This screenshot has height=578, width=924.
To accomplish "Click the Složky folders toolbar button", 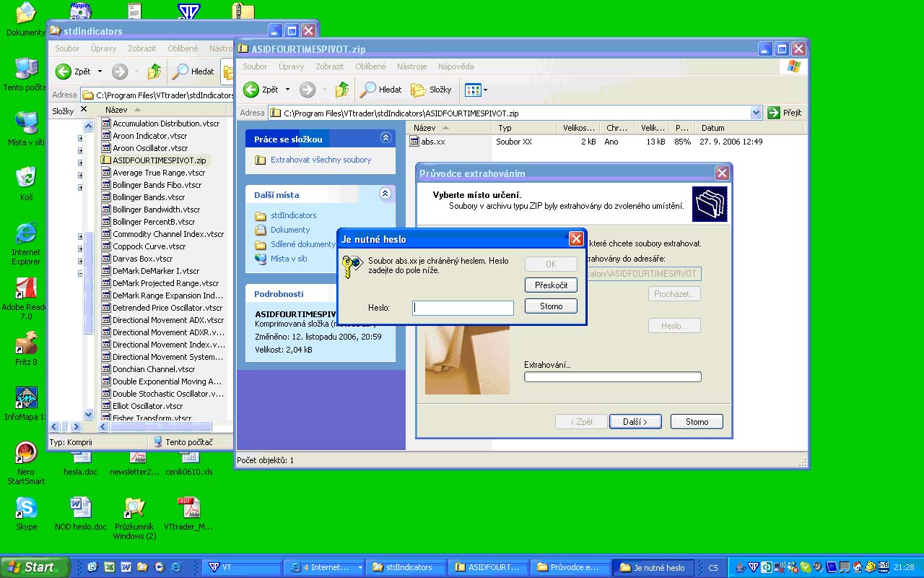I will point(432,90).
